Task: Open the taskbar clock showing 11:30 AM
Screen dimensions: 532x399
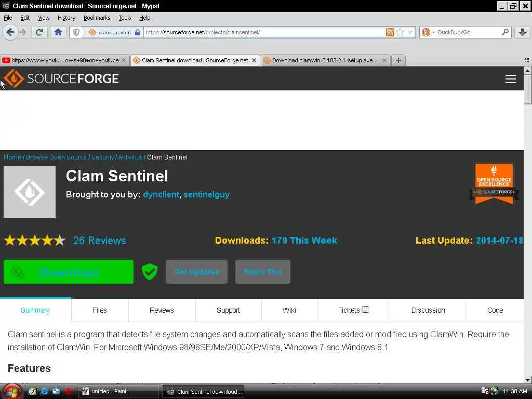Action: pos(515,391)
